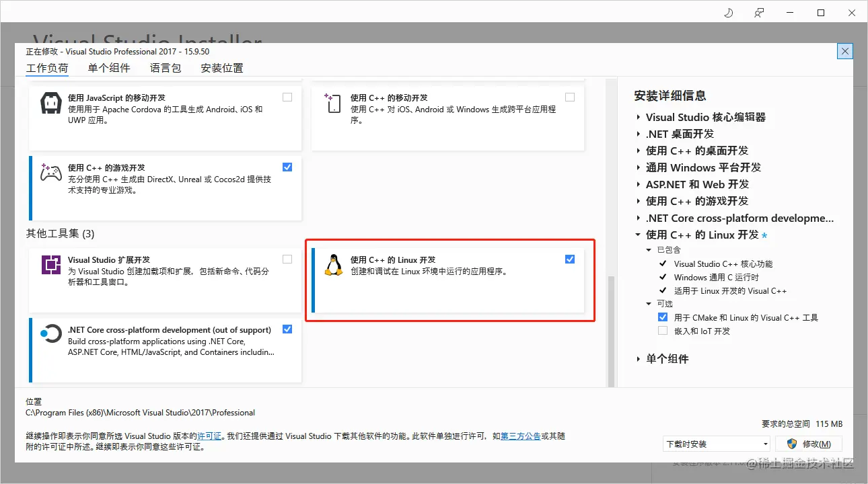The height and width of the screenshot is (484, 868).
Task: Switch to 语言包 tab
Action: 166,68
